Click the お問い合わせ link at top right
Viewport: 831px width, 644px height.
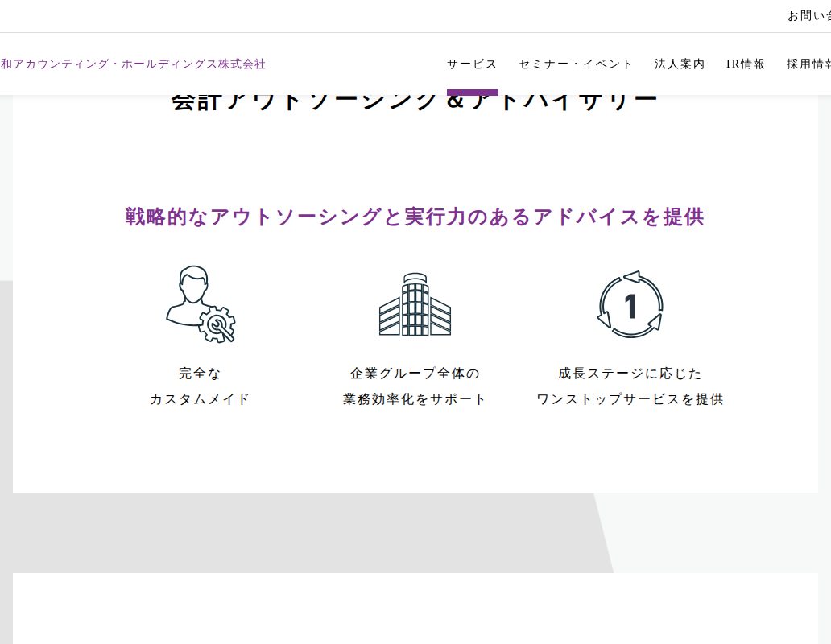809,16
